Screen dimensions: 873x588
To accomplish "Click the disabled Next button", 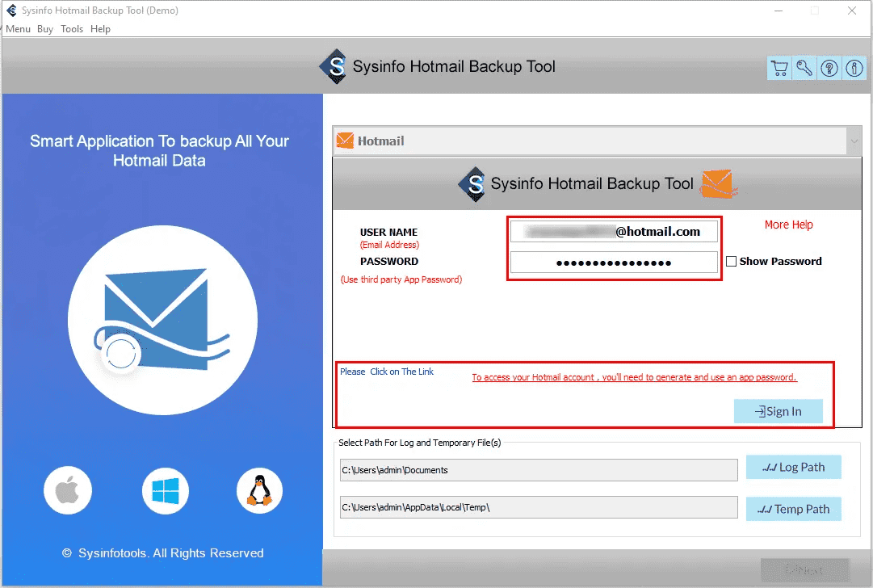I will pos(804,569).
